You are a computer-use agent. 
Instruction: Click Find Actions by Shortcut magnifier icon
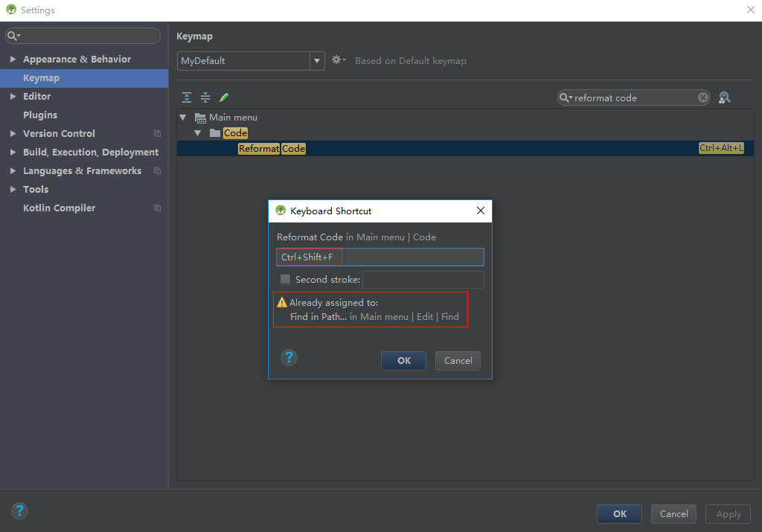(724, 97)
